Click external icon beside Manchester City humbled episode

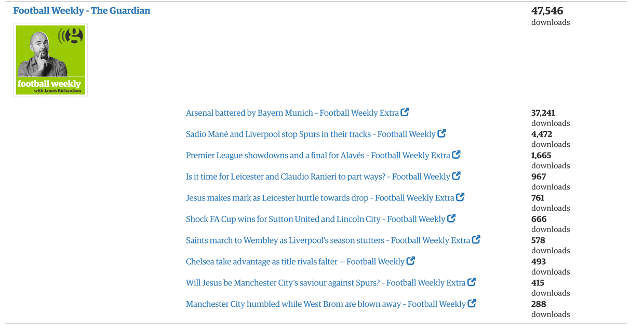[x=472, y=304]
